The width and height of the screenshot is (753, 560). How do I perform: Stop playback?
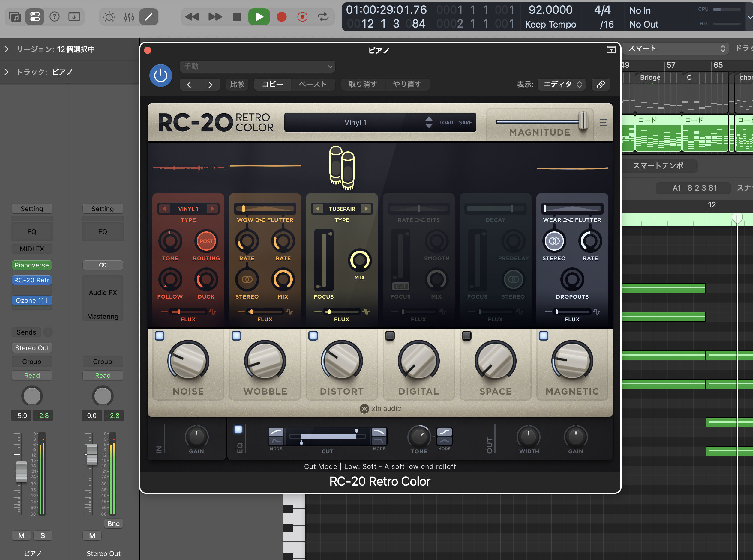tap(237, 16)
